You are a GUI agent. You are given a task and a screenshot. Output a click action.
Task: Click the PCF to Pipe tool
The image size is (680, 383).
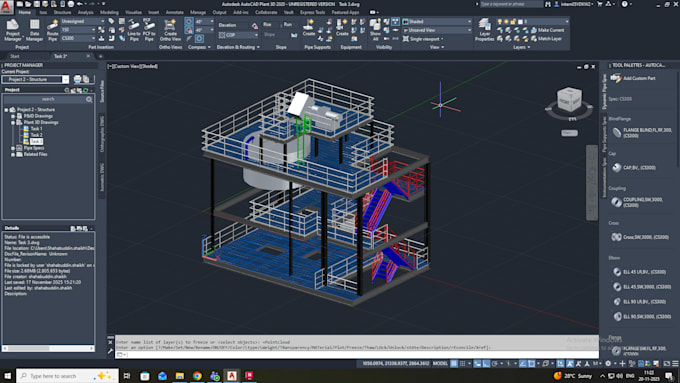(149, 30)
